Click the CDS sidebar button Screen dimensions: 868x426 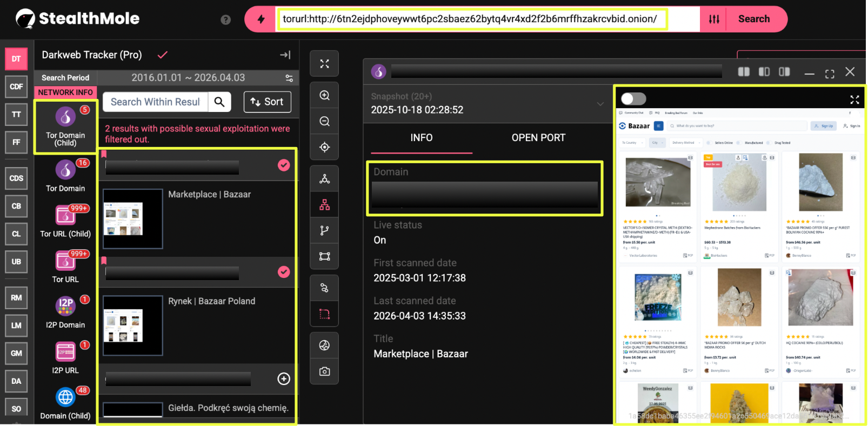click(x=16, y=178)
